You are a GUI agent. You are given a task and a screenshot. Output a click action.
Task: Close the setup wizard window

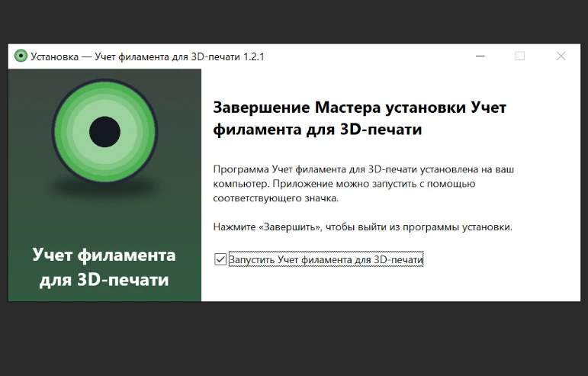pos(561,56)
